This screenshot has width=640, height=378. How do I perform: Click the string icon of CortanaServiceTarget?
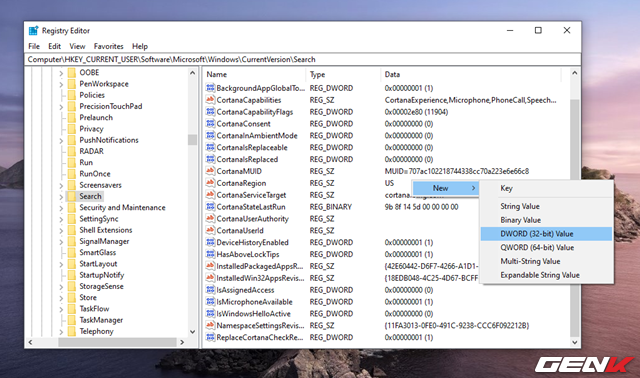(210, 195)
